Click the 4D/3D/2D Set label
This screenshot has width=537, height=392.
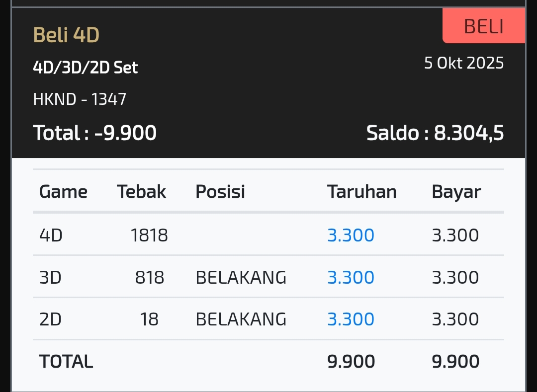pos(85,68)
